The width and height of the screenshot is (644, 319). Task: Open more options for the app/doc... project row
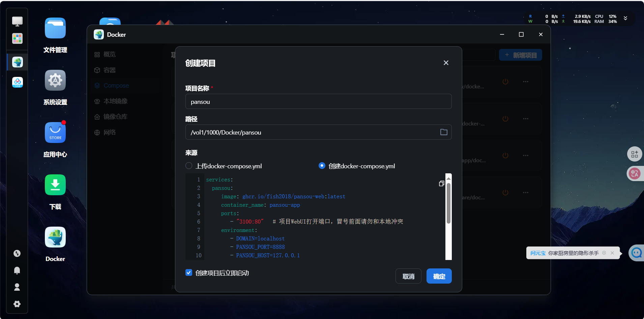(x=526, y=155)
